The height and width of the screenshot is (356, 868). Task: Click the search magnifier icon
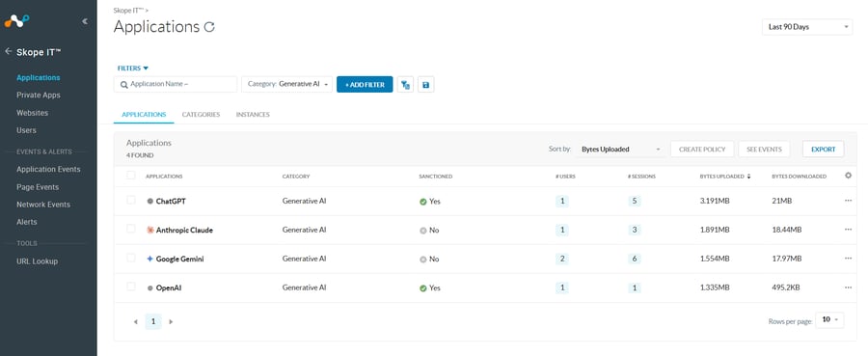[124, 85]
